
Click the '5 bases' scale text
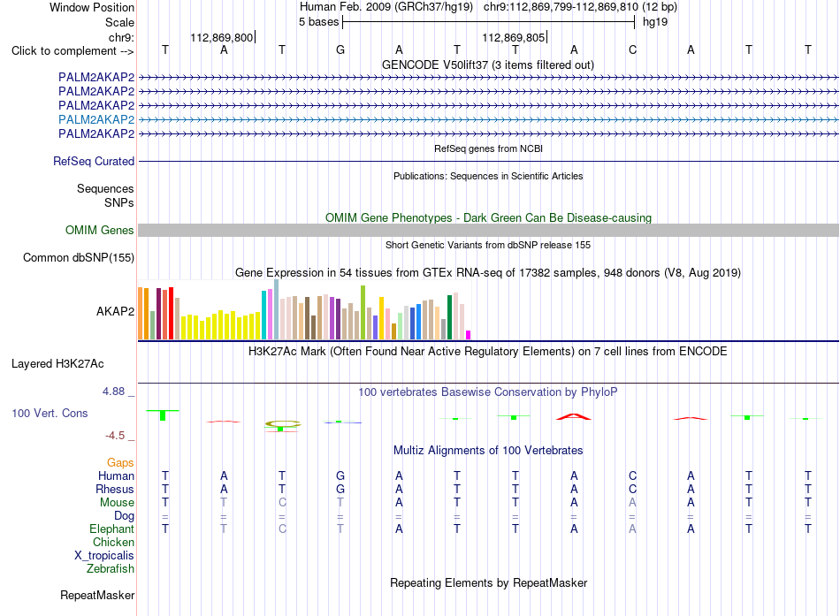pyautogui.click(x=318, y=22)
